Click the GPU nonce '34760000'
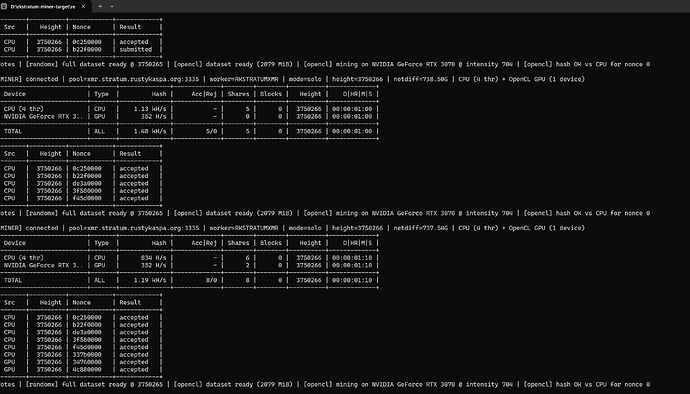 click(87, 362)
